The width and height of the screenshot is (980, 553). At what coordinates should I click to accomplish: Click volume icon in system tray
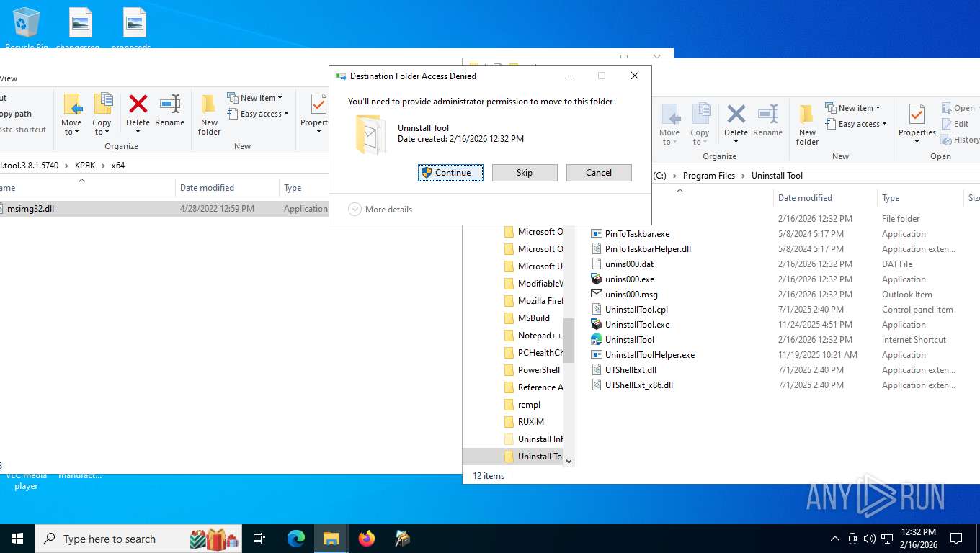point(870,539)
